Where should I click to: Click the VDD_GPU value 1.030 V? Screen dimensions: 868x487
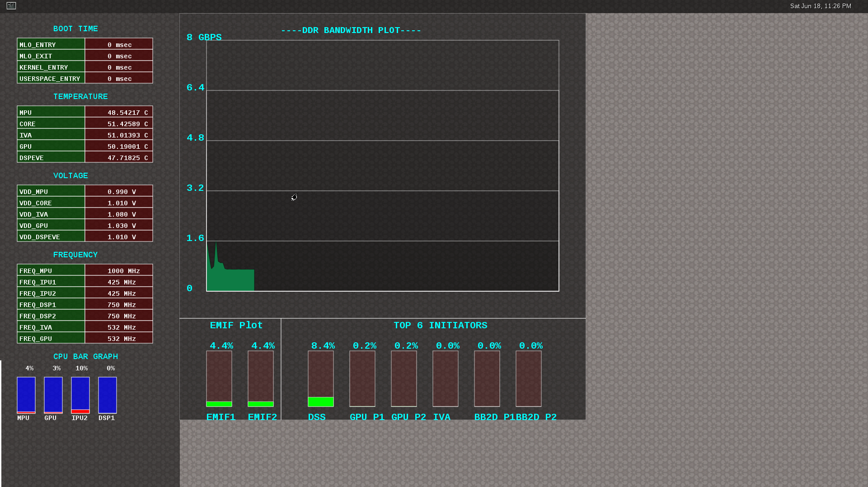(119, 225)
